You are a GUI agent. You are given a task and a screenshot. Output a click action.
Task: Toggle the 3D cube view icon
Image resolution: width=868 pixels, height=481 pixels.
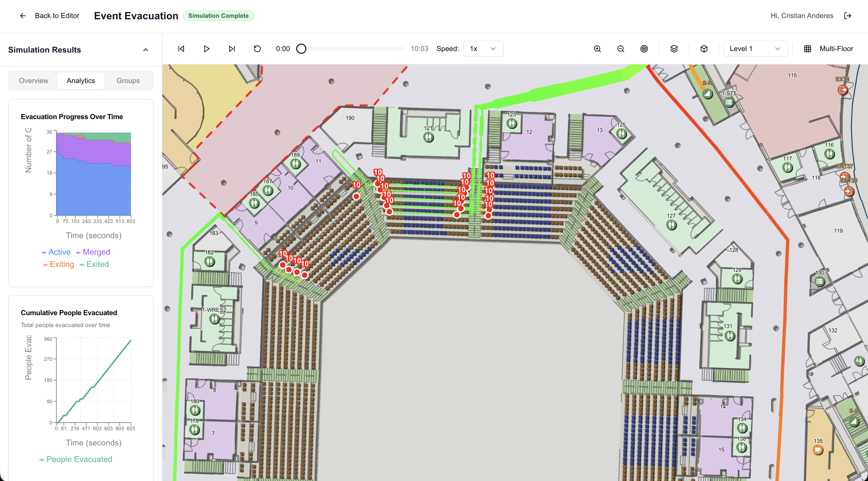tap(704, 49)
